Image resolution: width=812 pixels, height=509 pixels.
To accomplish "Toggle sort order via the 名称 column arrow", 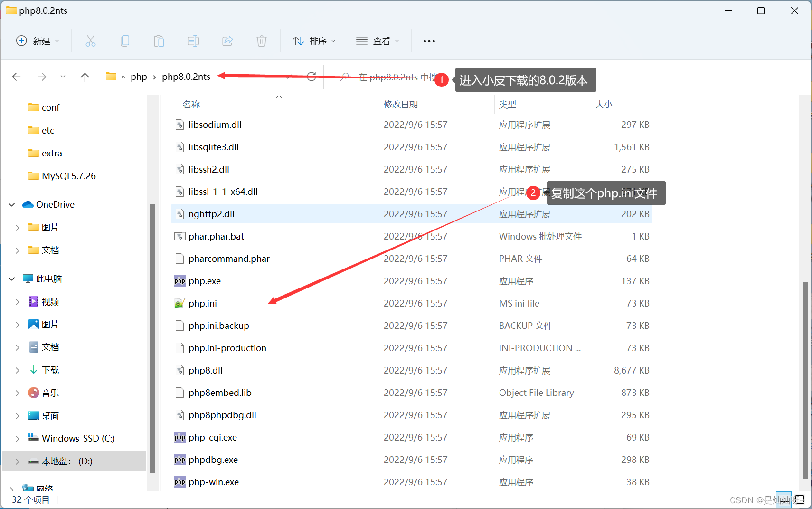I will (x=279, y=96).
